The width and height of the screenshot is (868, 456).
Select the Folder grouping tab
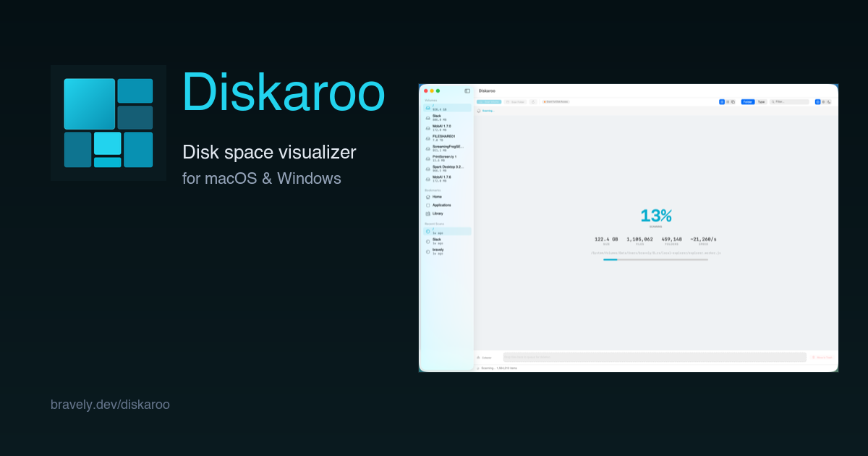(748, 102)
